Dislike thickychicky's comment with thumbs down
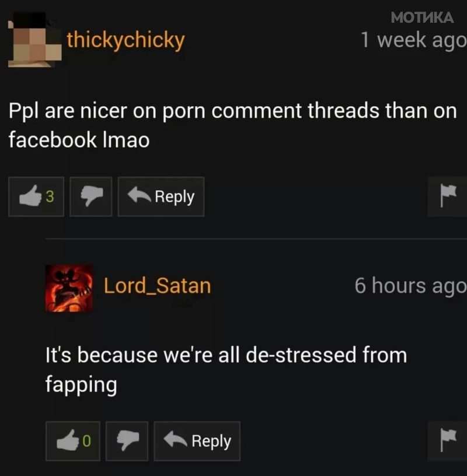 coord(91,197)
